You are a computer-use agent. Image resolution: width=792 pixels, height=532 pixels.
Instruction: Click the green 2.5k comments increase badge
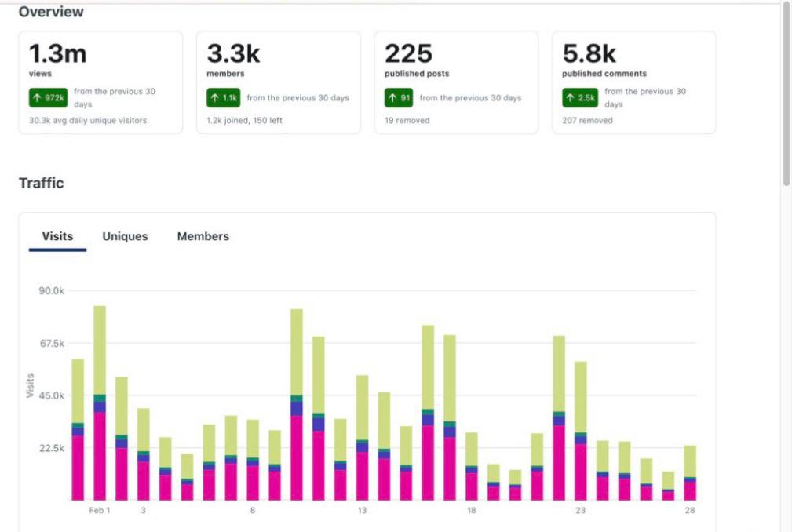(x=579, y=98)
